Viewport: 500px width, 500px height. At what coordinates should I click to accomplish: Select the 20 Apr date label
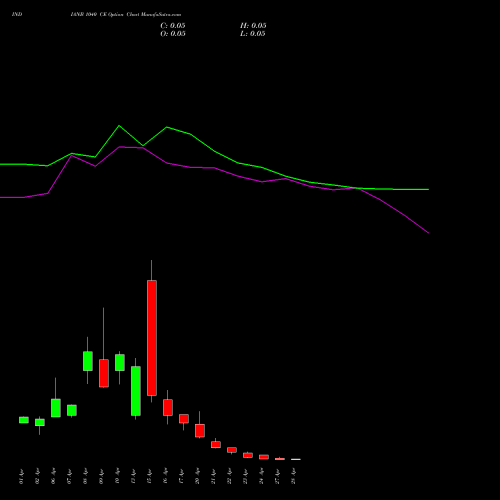tap(197, 477)
